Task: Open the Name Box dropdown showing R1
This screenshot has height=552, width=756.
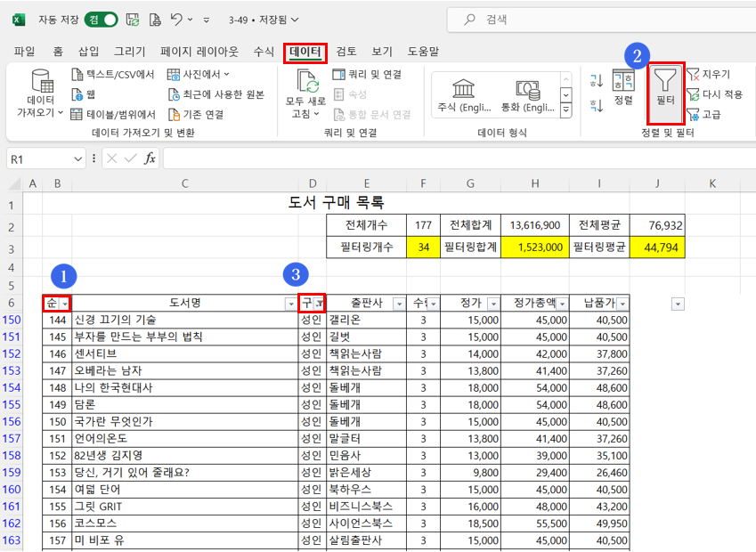Action: 78,159
